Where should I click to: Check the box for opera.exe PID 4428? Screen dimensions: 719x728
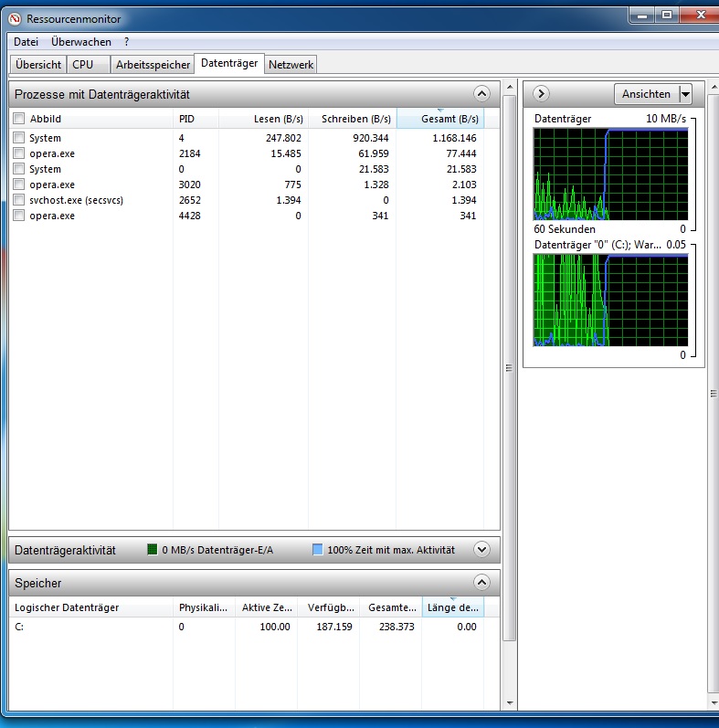point(18,216)
